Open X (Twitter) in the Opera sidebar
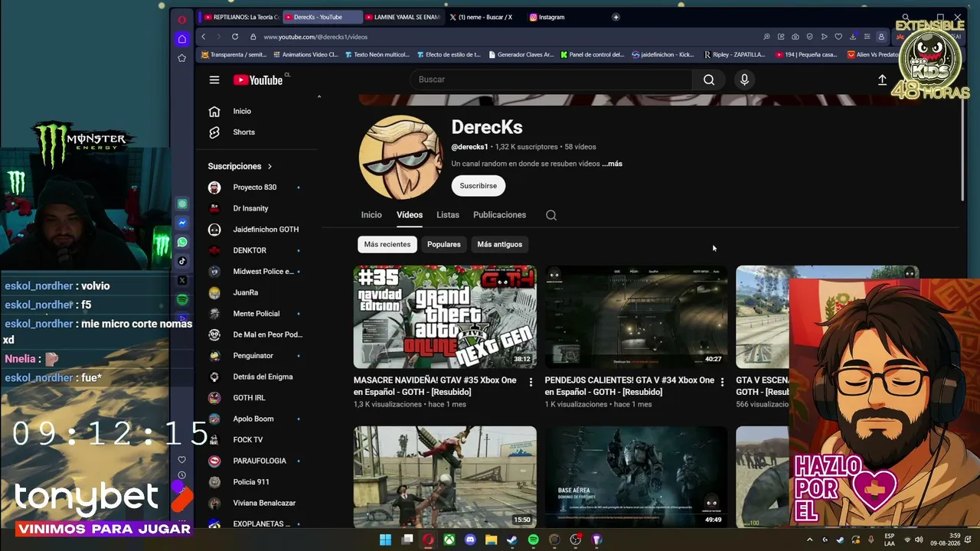The height and width of the screenshot is (551, 980). 182,280
